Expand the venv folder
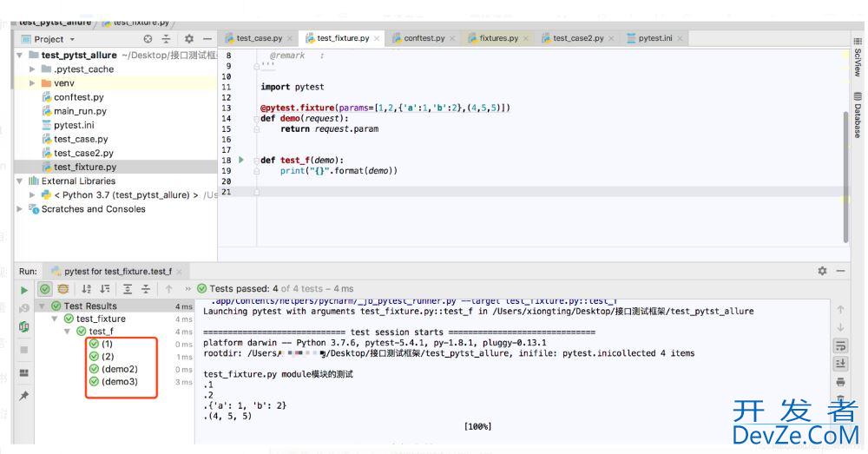This screenshot has width=868, height=454. click(32, 83)
